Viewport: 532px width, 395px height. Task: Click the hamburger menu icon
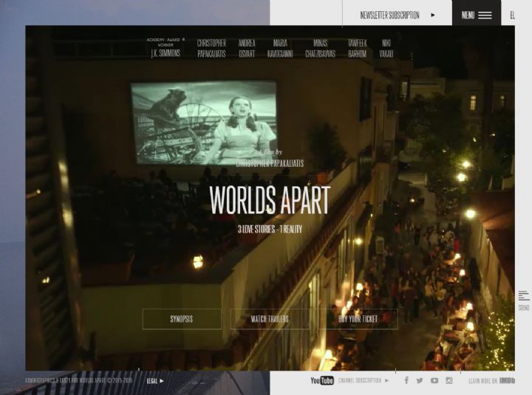tap(485, 15)
